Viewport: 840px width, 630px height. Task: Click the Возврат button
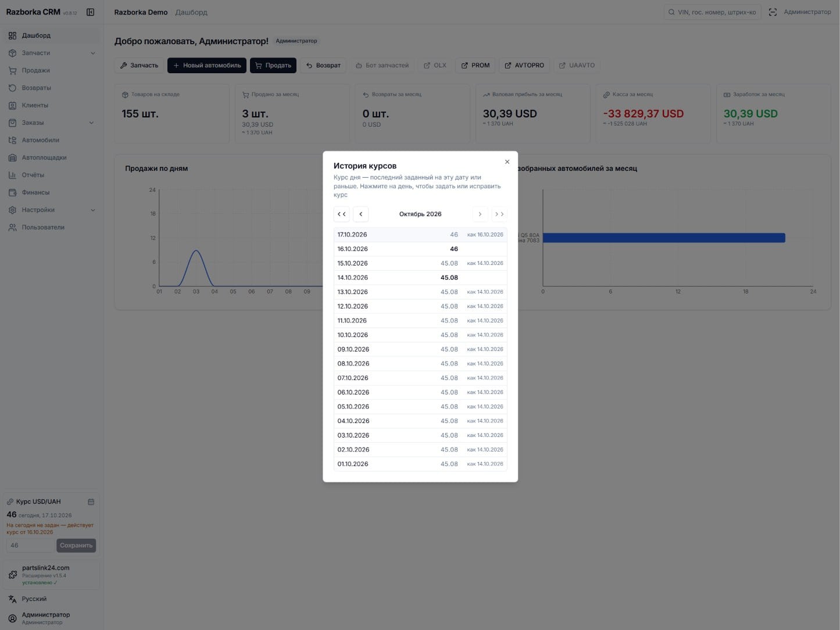tap(323, 65)
